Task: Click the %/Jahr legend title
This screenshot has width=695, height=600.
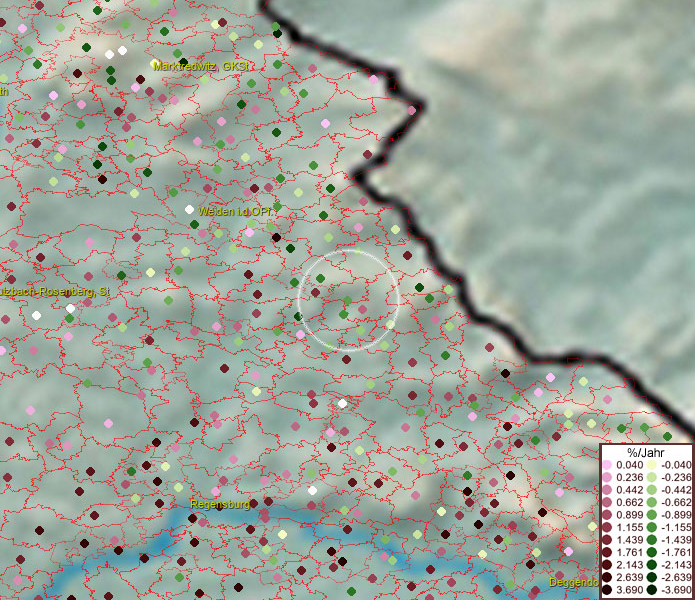Action: point(645,452)
